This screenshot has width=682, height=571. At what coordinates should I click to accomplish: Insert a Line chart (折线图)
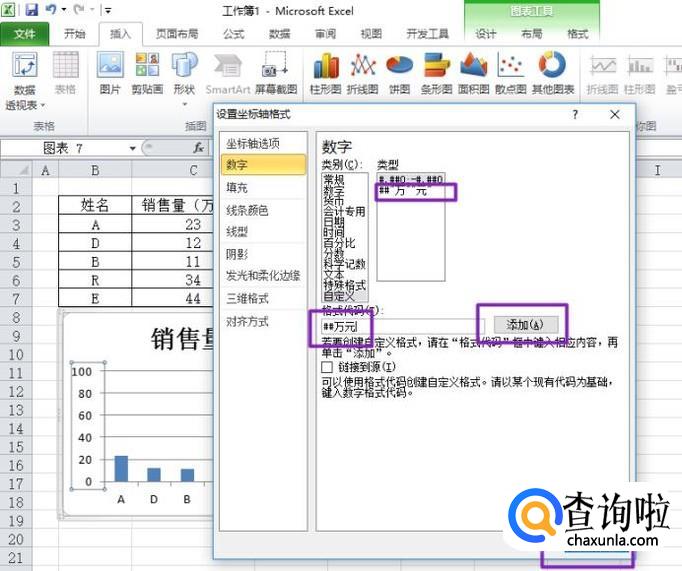click(362, 73)
